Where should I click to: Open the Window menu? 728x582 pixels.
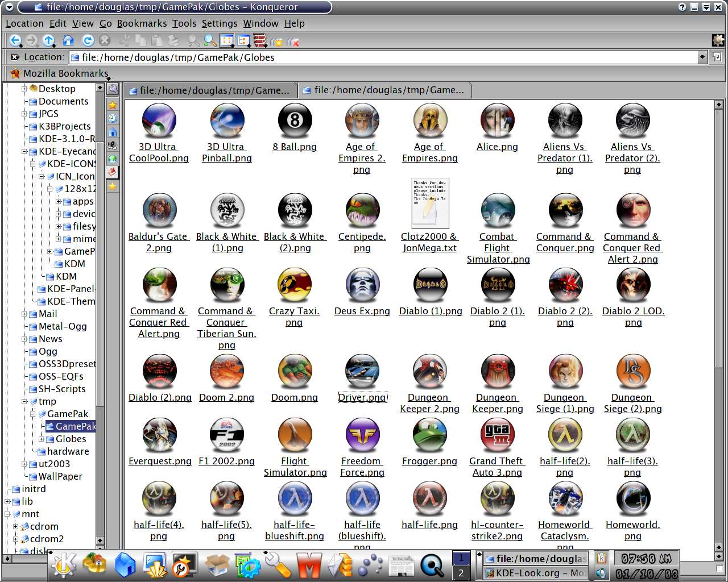click(260, 23)
